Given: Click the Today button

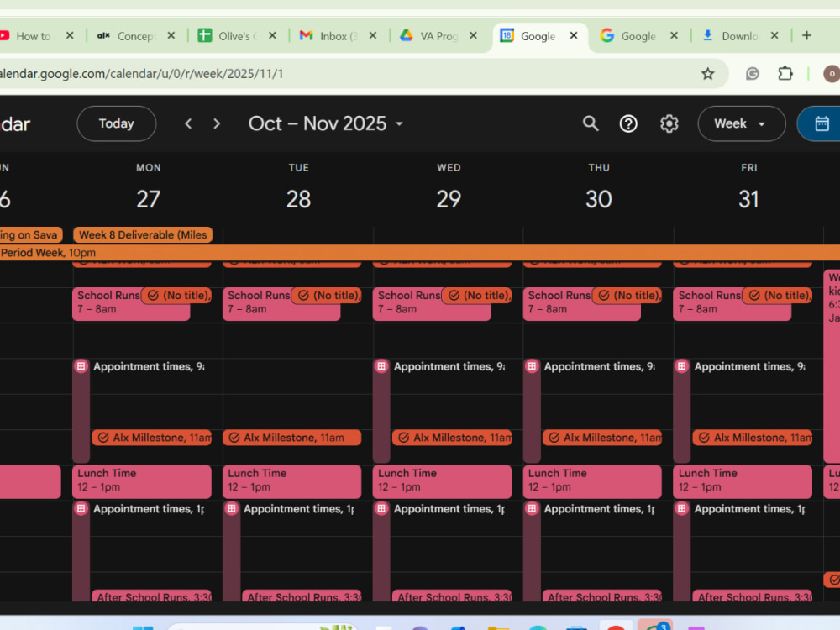Looking at the screenshot, I should 116,123.
